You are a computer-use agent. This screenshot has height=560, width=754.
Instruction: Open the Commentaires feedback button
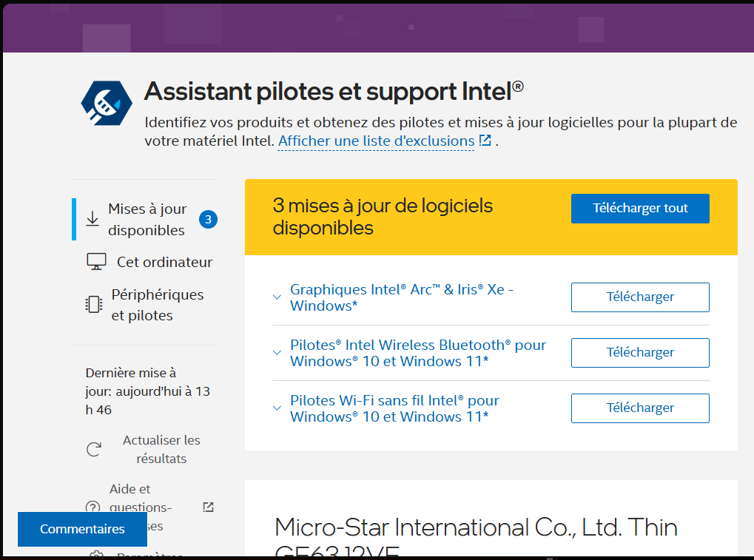(x=82, y=529)
